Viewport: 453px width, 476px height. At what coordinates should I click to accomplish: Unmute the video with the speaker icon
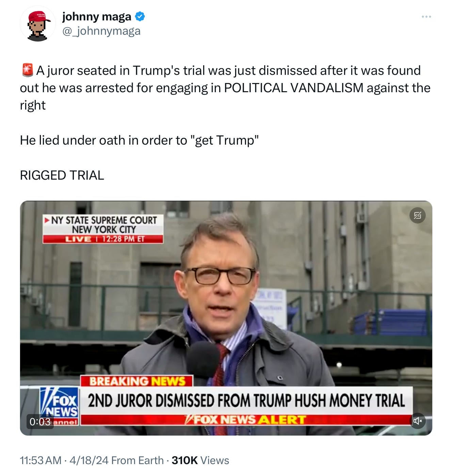pyautogui.click(x=417, y=421)
